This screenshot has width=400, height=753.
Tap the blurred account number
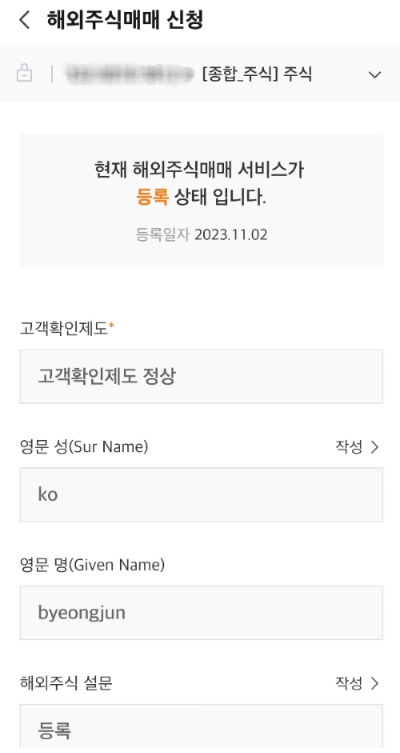pos(131,74)
